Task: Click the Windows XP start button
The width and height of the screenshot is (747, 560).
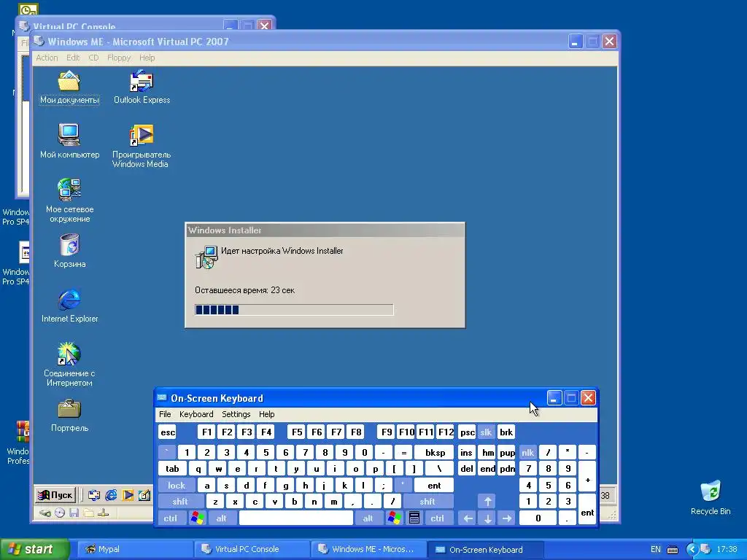Action: tap(35, 549)
